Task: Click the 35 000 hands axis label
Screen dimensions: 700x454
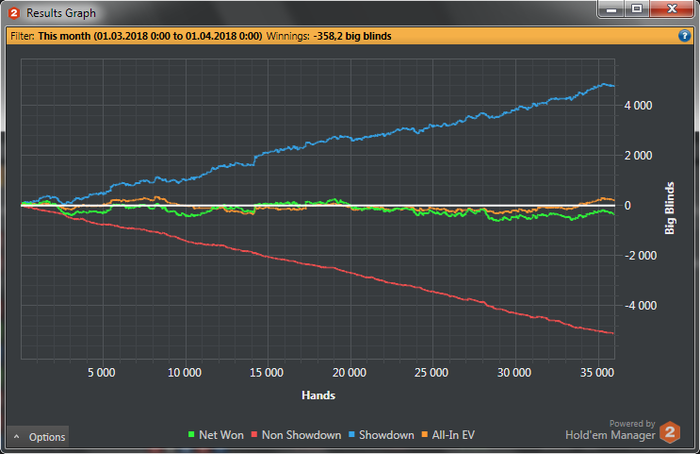Action: point(597,373)
